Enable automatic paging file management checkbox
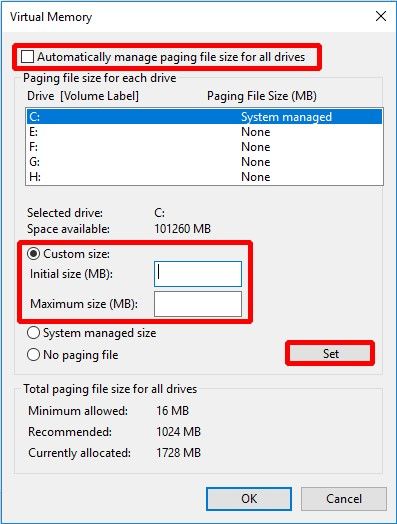The width and height of the screenshot is (397, 524). [x=27, y=56]
